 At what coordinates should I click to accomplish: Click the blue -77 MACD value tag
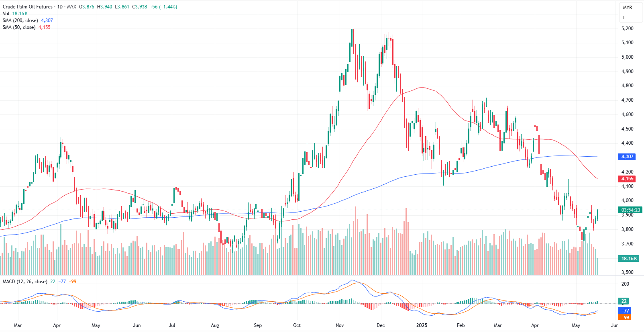[x=625, y=311]
